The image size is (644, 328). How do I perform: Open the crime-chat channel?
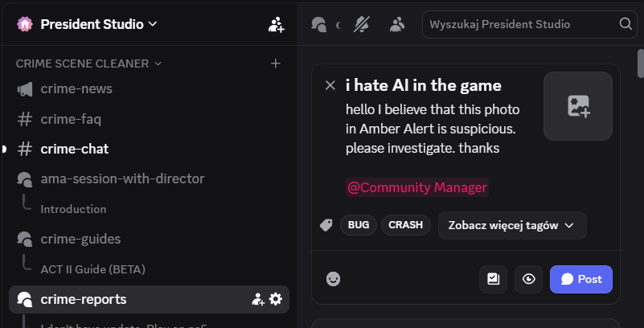pos(75,149)
